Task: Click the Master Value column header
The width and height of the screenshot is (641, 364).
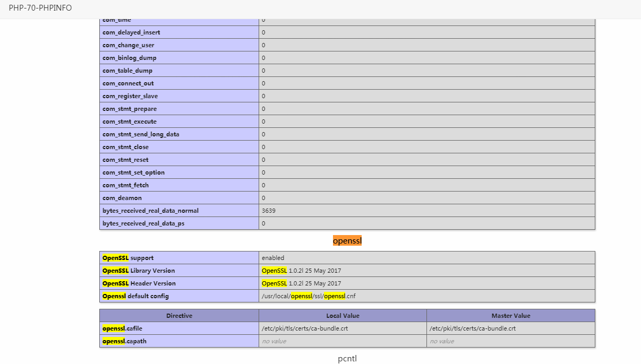Action: pos(511,316)
